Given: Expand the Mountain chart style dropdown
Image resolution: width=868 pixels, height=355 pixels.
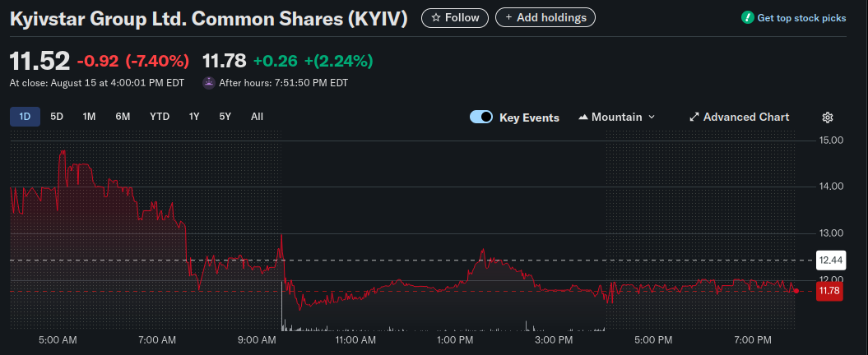Looking at the screenshot, I should pos(617,118).
